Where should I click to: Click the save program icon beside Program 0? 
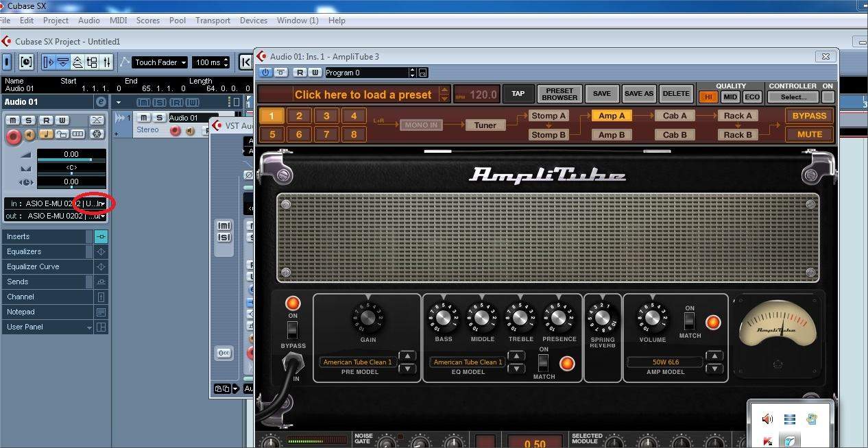[x=422, y=73]
